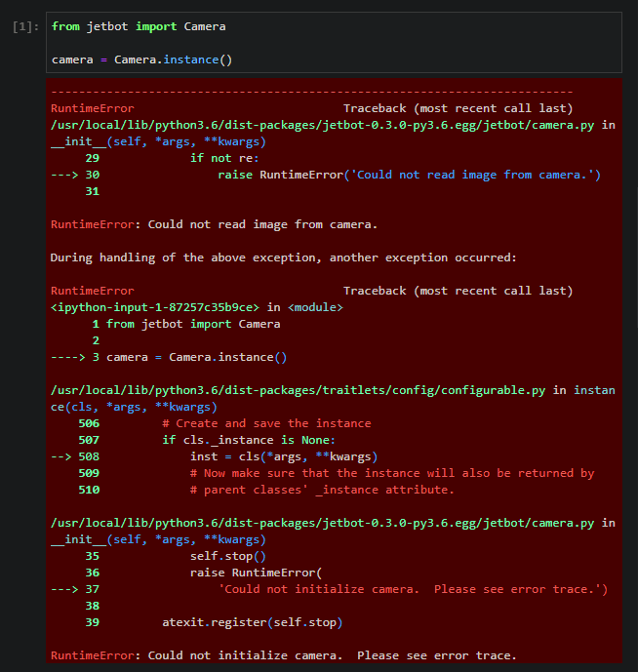
Task: Click line 506 '# Create and save the instance'
Action: 266,423
